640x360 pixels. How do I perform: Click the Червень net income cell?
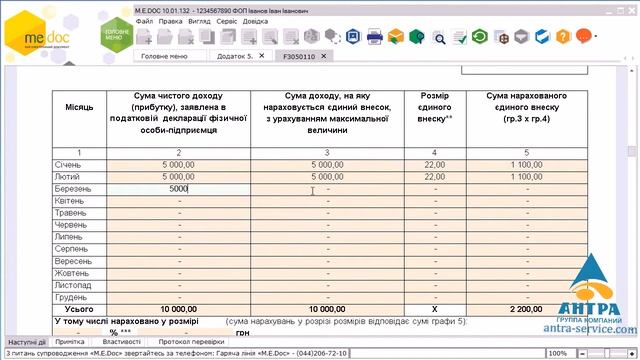pos(178,225)
